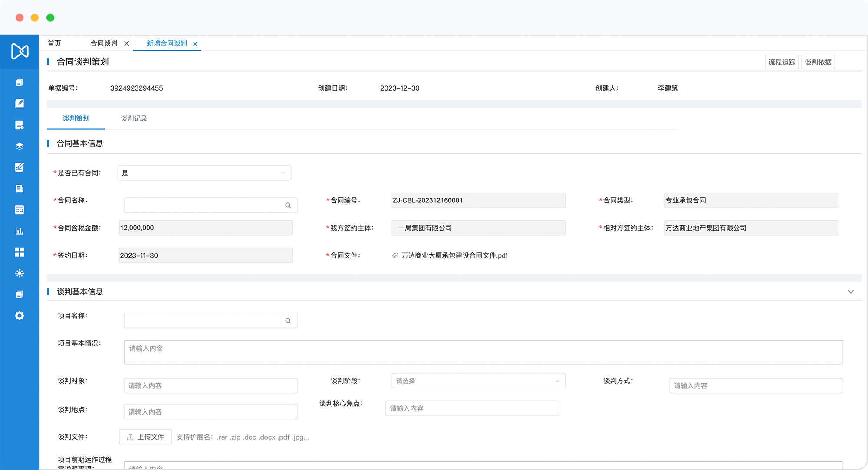Screen dimensions: 868x470
Task: Open the bar chart statistics icon
Action: 20,231
